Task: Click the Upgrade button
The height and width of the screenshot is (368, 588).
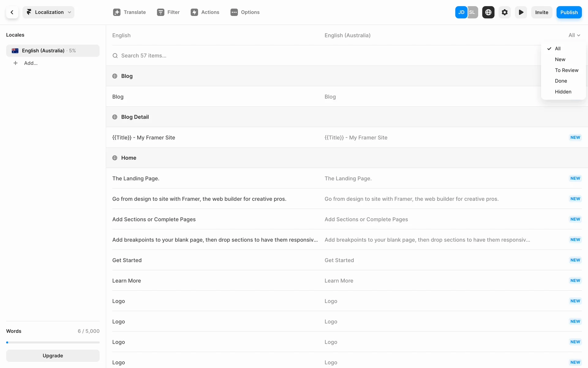Action: tap(53, 355)
